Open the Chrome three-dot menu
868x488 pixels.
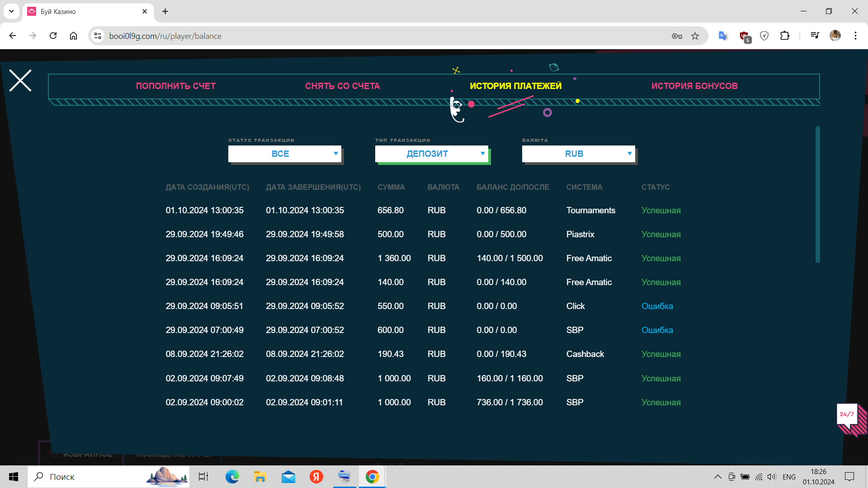click(855, 36)
